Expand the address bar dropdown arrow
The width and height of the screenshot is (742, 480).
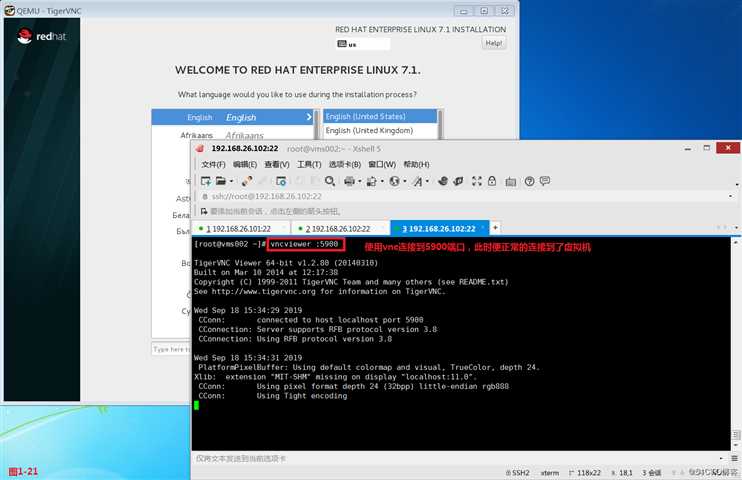(730, 196)
